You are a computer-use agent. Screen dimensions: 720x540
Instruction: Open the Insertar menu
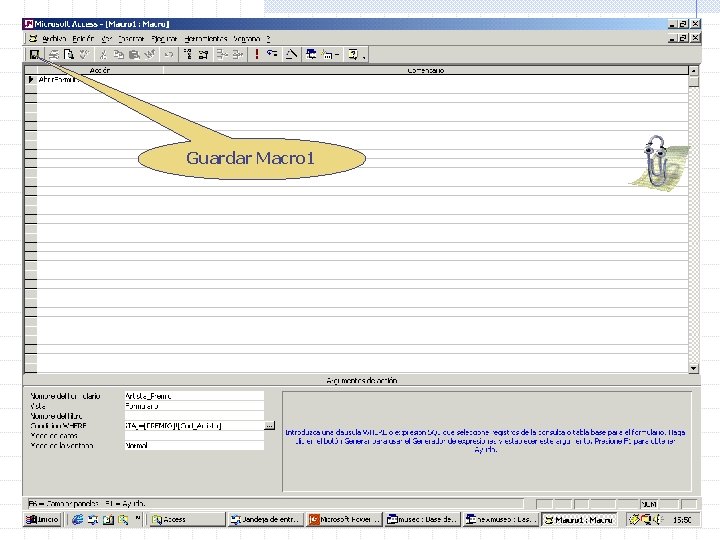coord(131,39)
